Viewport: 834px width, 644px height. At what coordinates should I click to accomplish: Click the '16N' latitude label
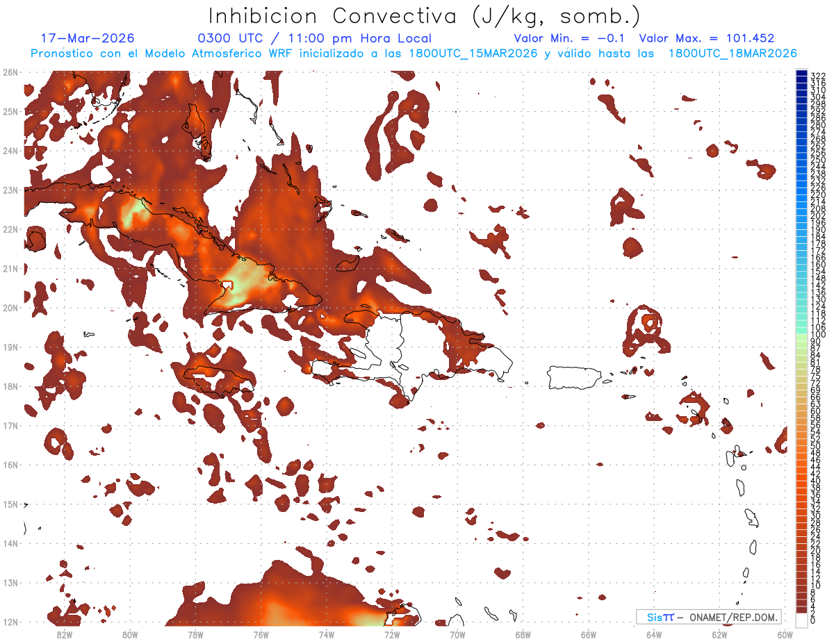pyautogui.click(x=10, y=465)
